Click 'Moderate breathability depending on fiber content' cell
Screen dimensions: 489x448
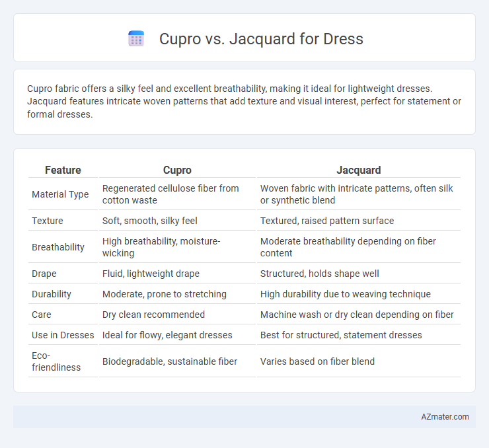click(x=359, y=247)
